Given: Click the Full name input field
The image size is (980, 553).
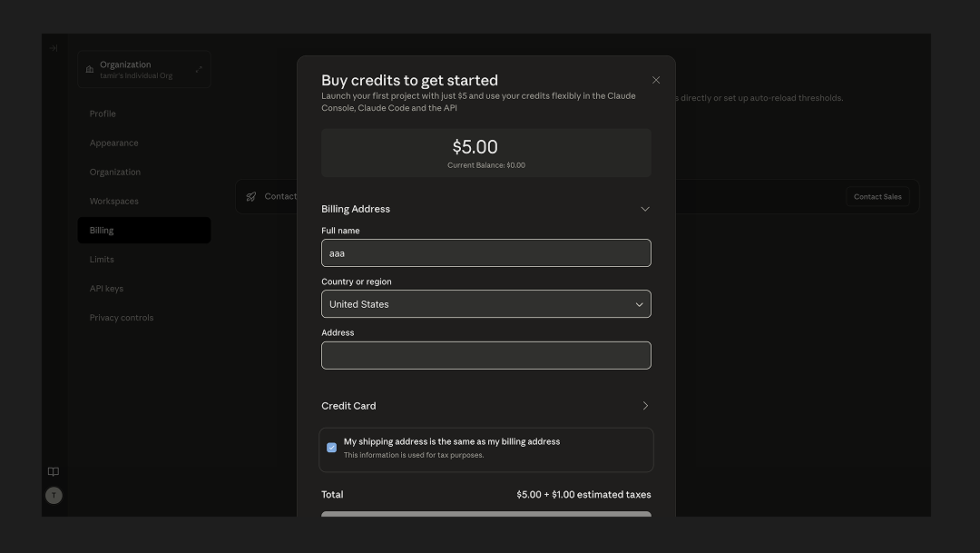Looking at the screenshot, I should 486,253.
